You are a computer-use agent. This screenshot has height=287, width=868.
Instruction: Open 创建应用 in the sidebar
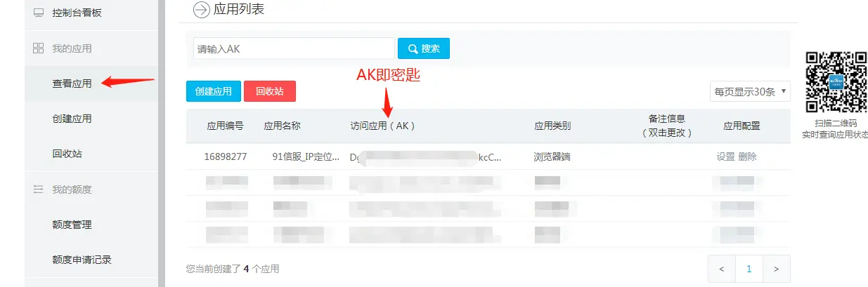(72, 119)
